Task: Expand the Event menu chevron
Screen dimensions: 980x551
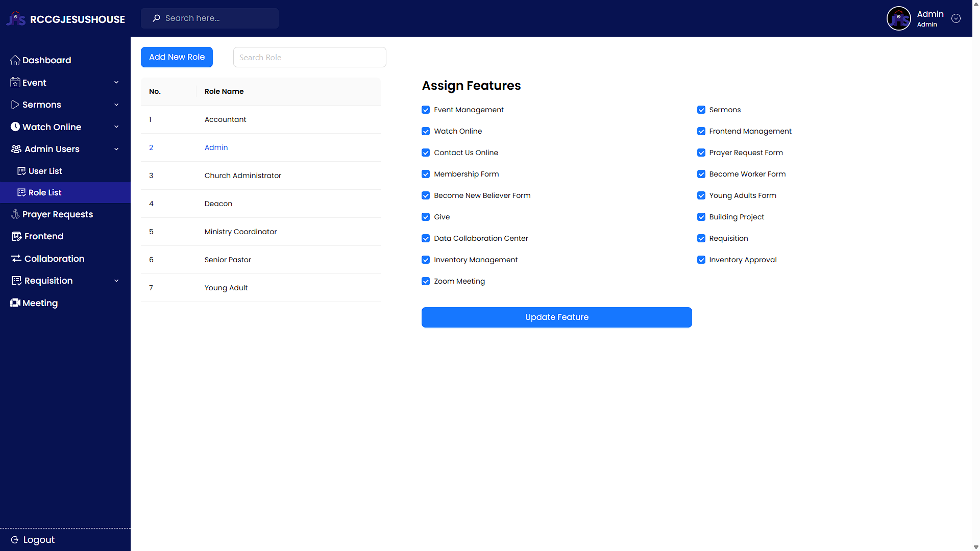Action: point(116,83)
